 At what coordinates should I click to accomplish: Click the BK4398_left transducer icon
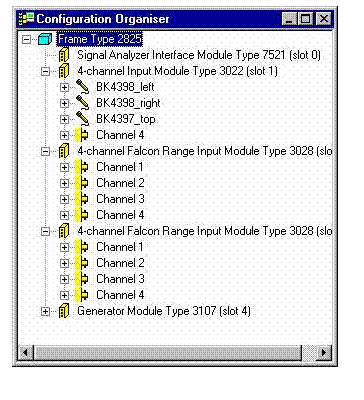point(82,87)
